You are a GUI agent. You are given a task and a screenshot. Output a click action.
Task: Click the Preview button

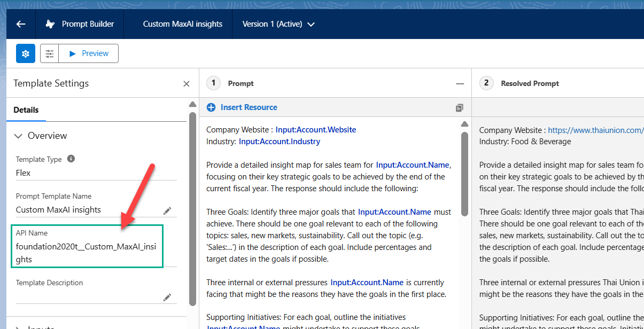(x=89, y=53)
